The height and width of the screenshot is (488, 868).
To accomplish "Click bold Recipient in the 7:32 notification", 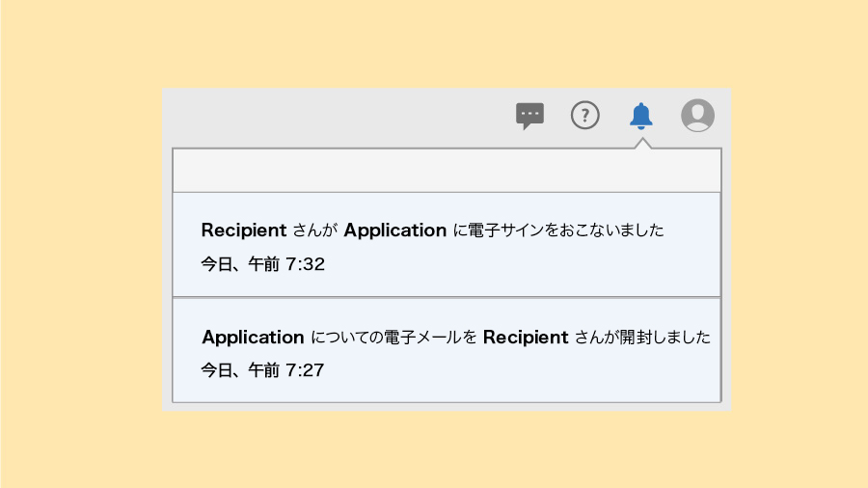I will (244, 230).
